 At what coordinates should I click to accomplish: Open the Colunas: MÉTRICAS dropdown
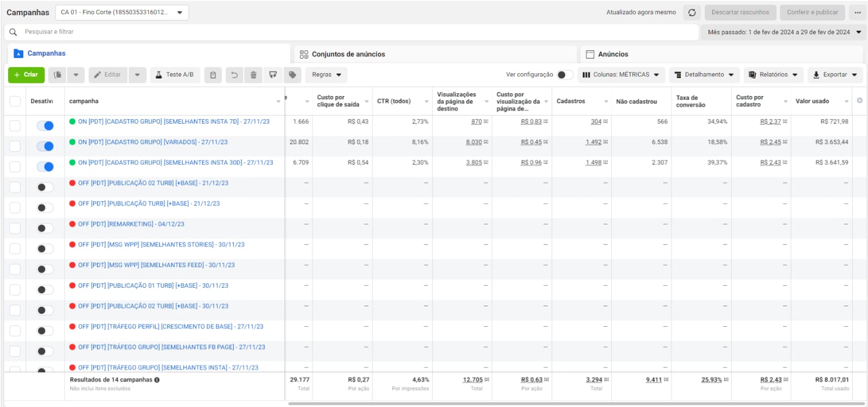pyautogui.click(x=621, y=75)
